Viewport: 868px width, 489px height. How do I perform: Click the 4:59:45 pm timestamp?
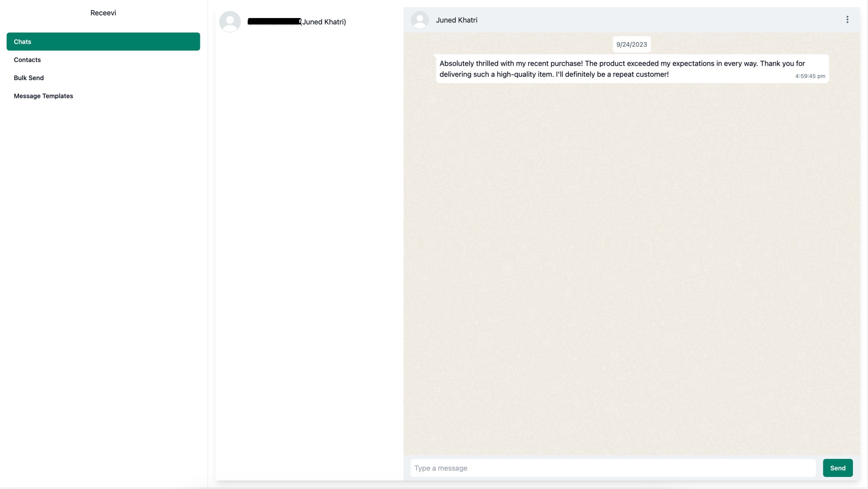tap(810, 76)
